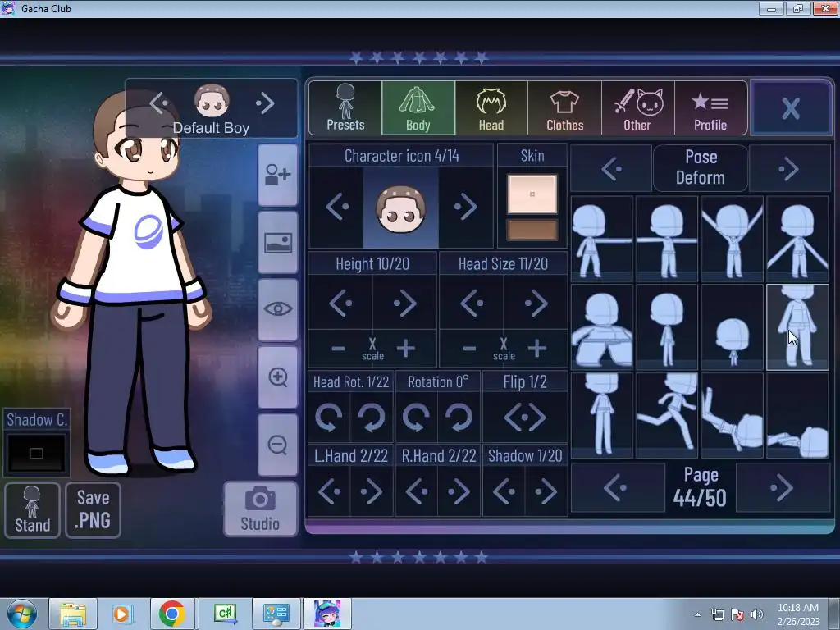Zoom out with the magnifier minus icon
The height and width of the screenshot is (630, 840).
(x=277, y=445)
